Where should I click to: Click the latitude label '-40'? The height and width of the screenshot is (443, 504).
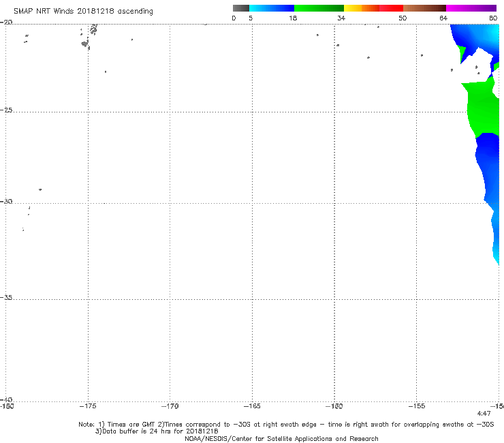tap(6, 399)
